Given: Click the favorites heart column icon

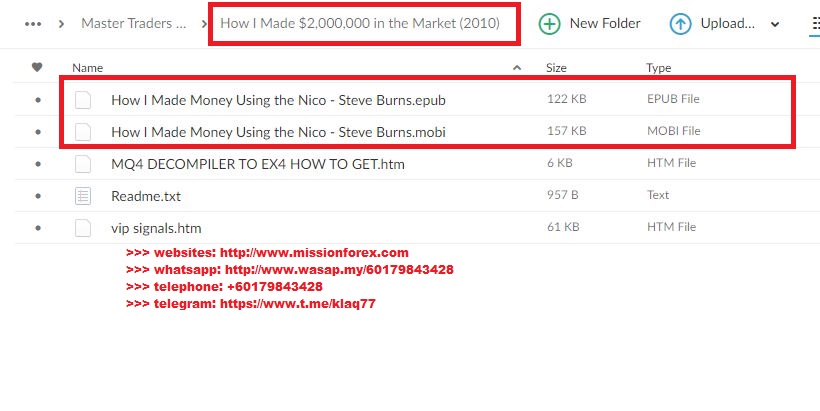Looking at the screenshot, I should (x=37, y=67).
